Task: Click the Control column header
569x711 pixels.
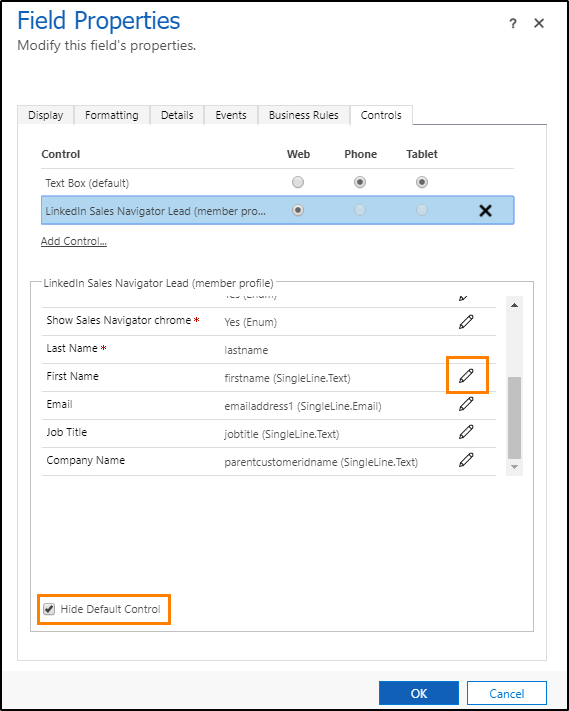Action: point(61,154)
